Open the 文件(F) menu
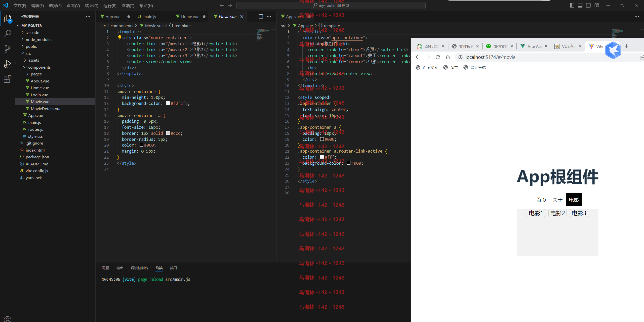Screen dimensions: 644x322 (x=20, y=6)
